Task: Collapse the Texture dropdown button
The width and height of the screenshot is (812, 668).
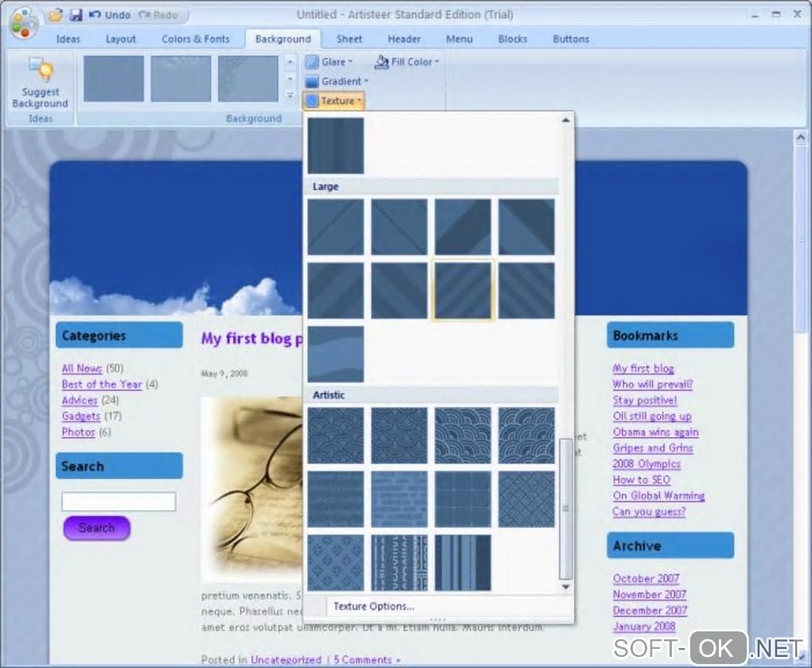Action: [334, 100]
